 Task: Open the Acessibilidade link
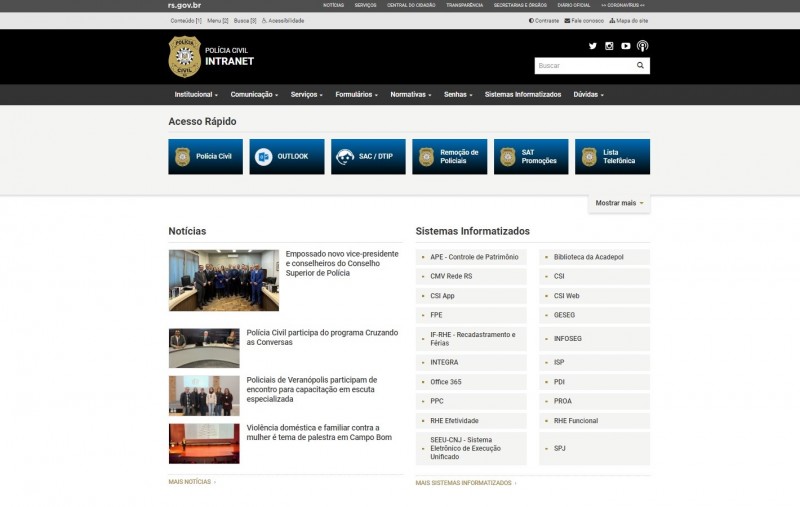[283, 21]
